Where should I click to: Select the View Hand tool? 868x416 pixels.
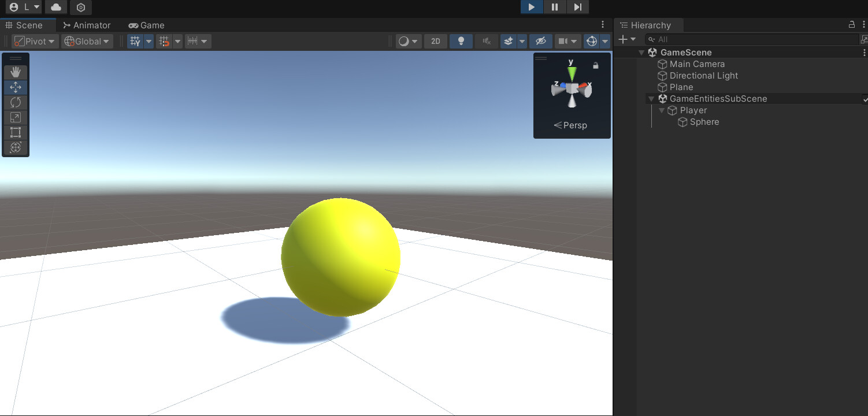pos(15,72)
